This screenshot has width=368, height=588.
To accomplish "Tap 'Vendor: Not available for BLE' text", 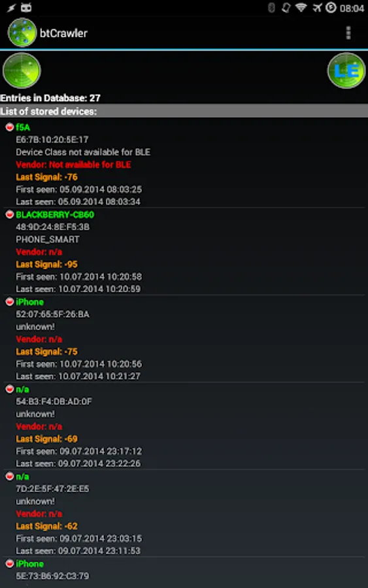I will point(73,164).
